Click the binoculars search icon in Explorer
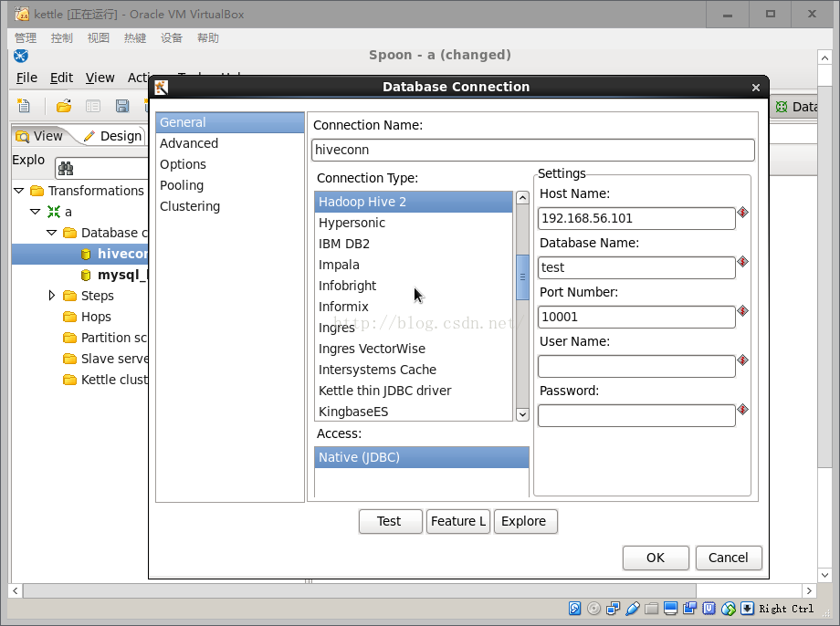Screen dimensions: 840x626 pos(66,169)
